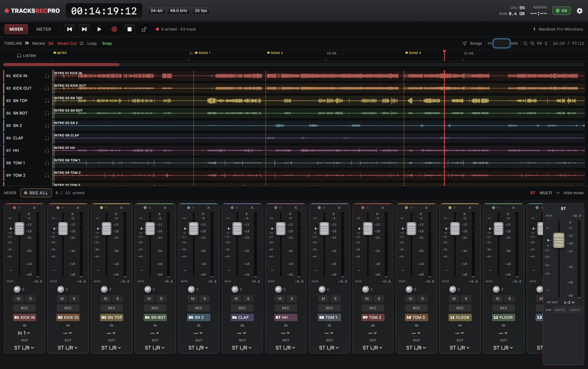This screenshot has width=588, height=369.
Task: Listen to the HH track headphone
Action: [47, 151]
